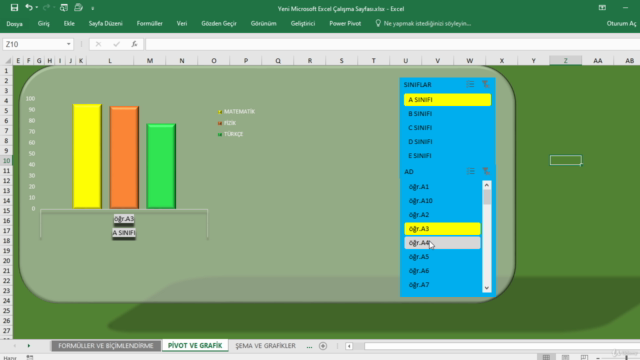
Task: Open the Gözden Geçir tab
Action: pyautogui.click(x=219, y=24)
